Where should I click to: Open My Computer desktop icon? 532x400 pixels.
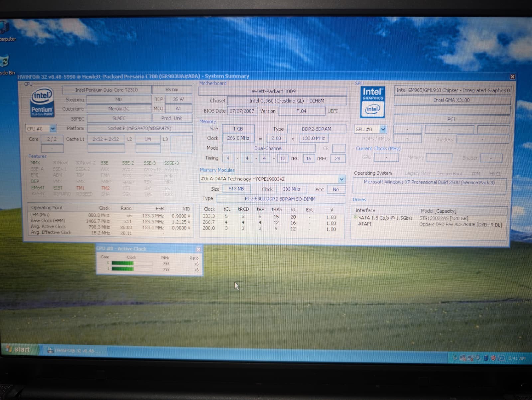coord(6,32)
